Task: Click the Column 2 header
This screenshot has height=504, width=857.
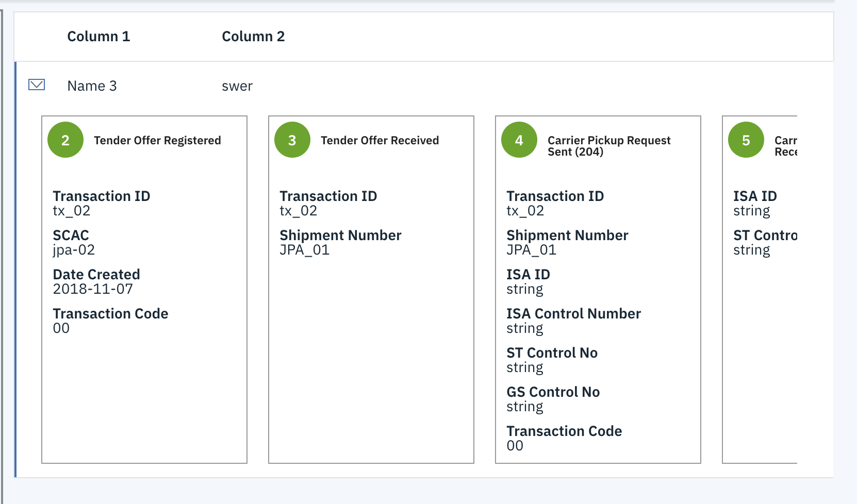Action: pyautogui.click(x=253, y=36)
